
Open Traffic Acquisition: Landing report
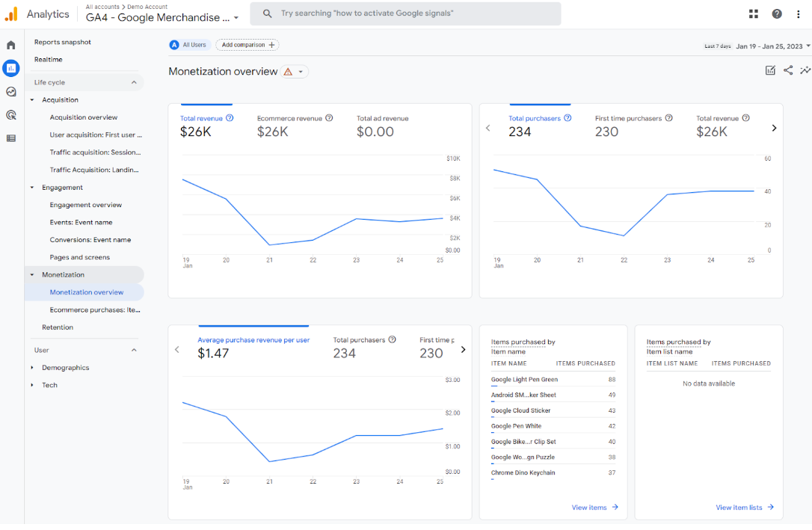(93, 170)
